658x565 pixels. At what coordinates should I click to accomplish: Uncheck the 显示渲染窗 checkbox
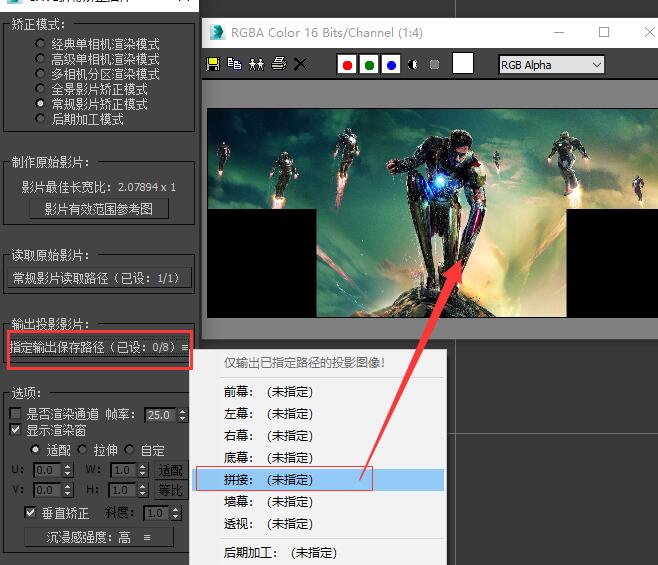pyautogui.click(x=15, y=430)
